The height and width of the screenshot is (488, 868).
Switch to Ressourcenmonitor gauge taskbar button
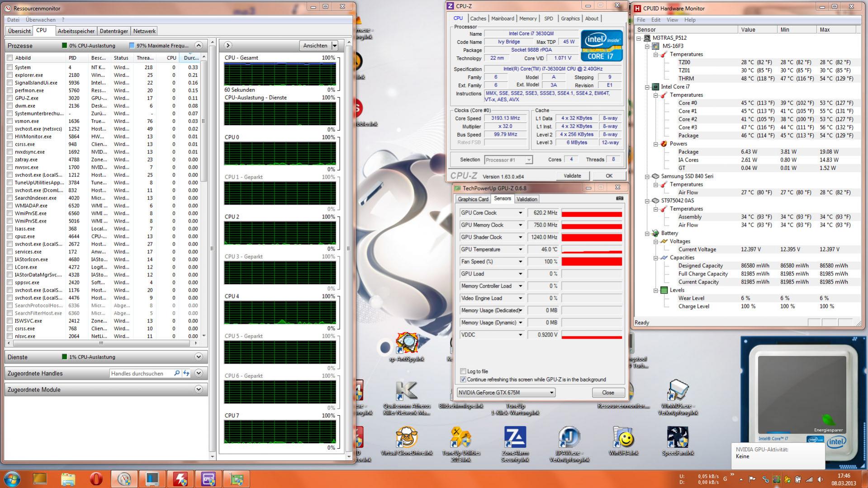click(x=124, y=479)
